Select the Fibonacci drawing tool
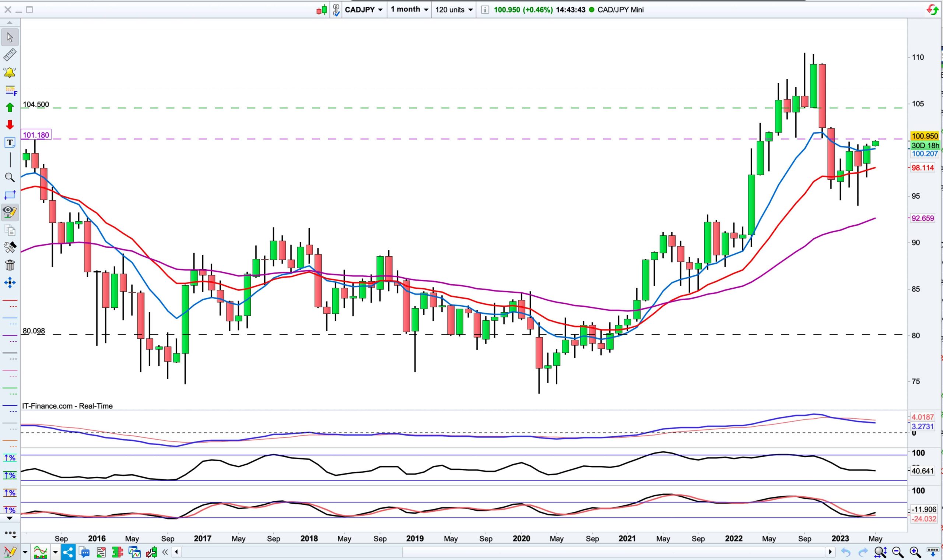The width and height of the screenshot is (943, 560). click(x=10, y=90)
